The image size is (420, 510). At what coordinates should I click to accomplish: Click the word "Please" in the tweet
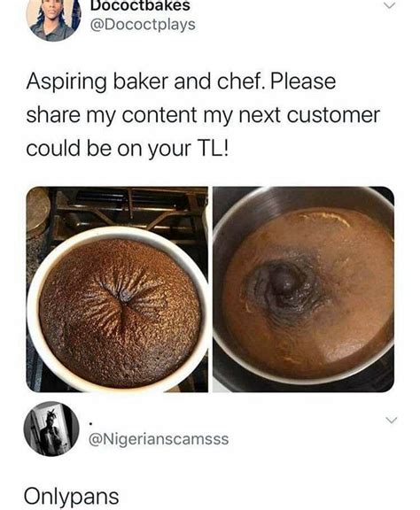coord(303,81)
